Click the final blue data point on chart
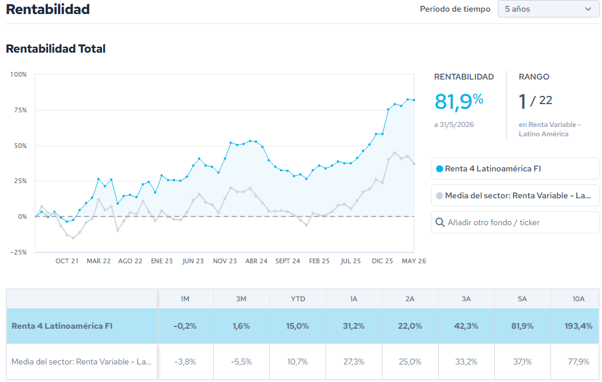 pos(414,100)
